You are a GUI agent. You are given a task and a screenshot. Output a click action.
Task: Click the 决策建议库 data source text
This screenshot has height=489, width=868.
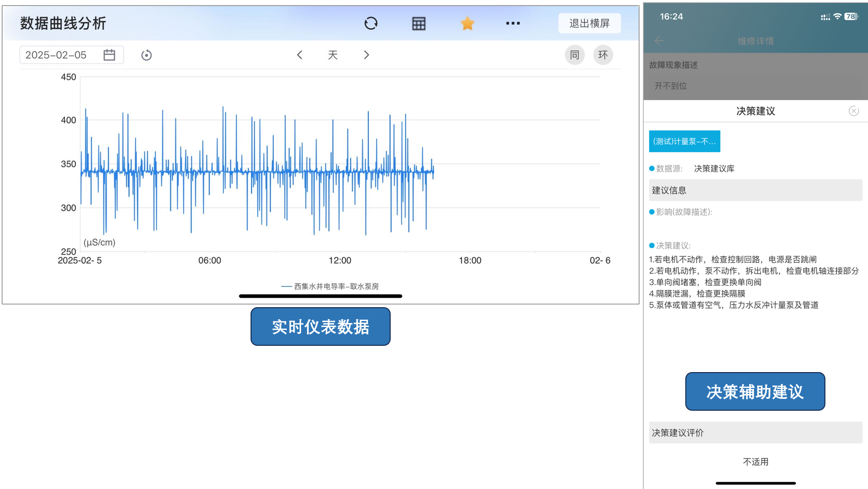coord(714,168)
